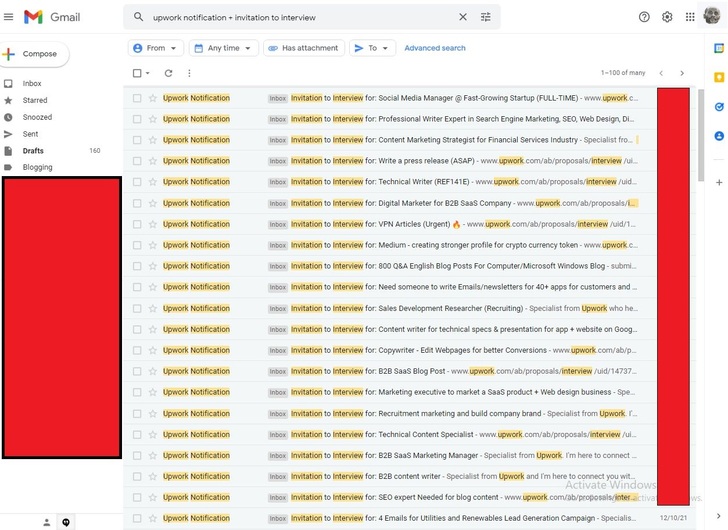Screen dimensions: 728x530
Task: Select the Content Marketing Strategist email checkbox
Action: pos(137,140)
